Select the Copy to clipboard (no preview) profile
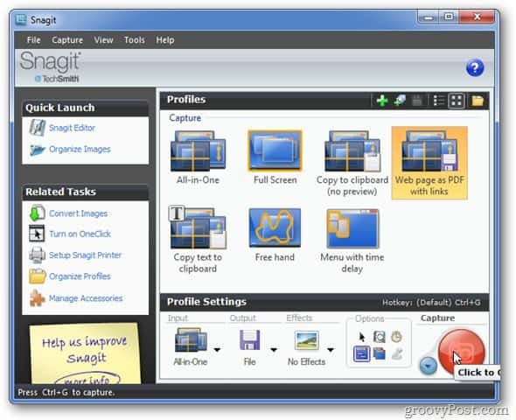This screenshot has height=420, width=516. (352, 163)
